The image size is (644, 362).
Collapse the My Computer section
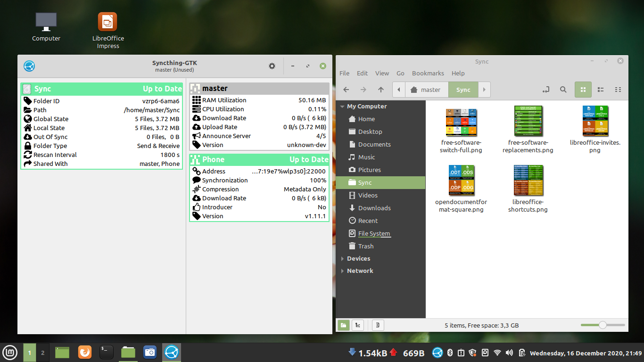pyautogui.click(x=342, y=107)
